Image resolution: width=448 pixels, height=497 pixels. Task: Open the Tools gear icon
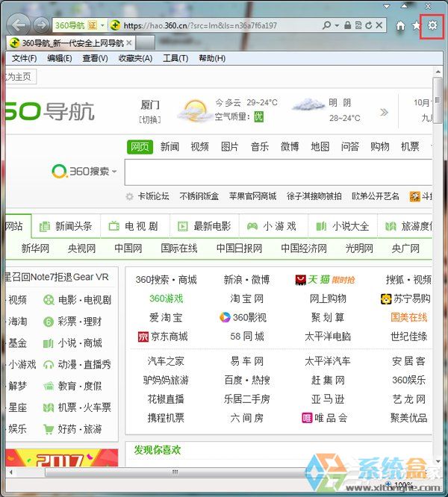point(432,25)
